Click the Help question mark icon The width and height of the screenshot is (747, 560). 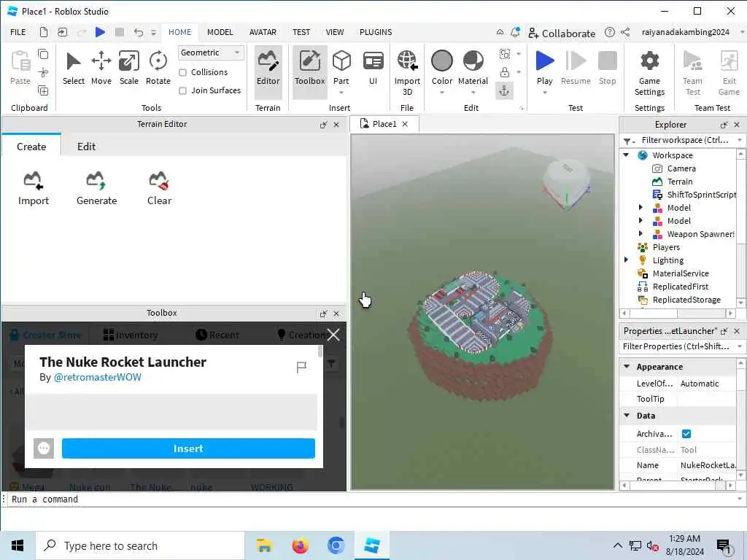coord(609,32)
